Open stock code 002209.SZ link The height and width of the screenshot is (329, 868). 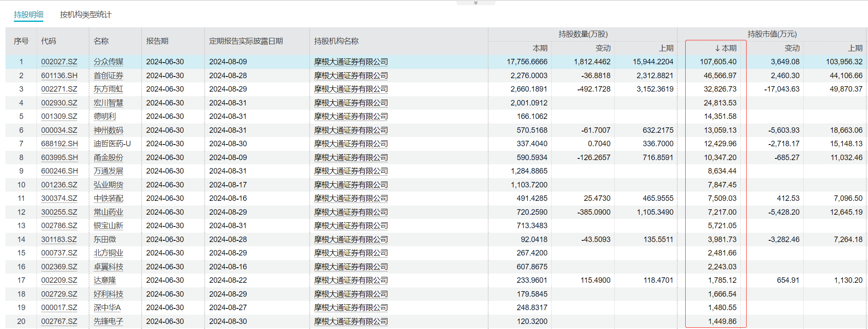click(x=59, y=280)
